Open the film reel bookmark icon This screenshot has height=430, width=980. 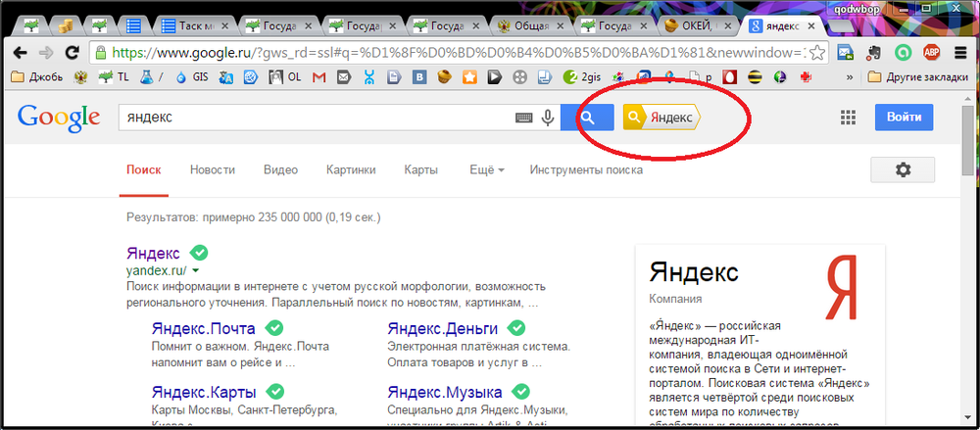(x=519, y=77)
